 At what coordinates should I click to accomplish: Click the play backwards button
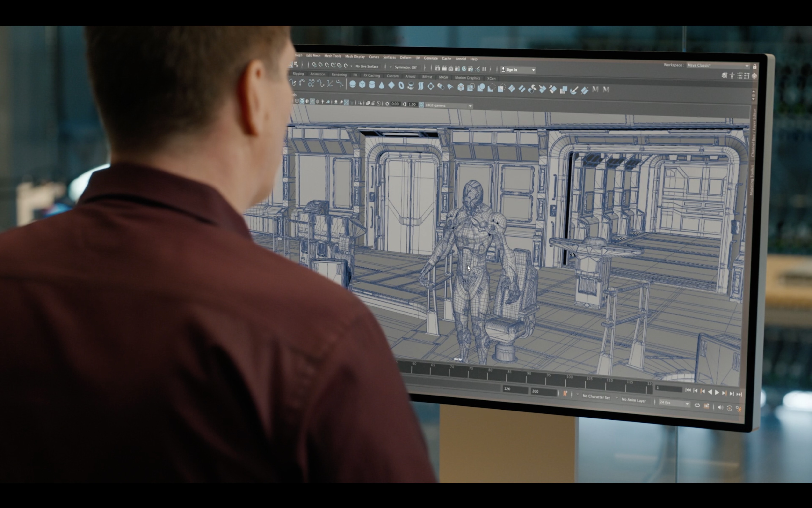click(x=710, y=392)
